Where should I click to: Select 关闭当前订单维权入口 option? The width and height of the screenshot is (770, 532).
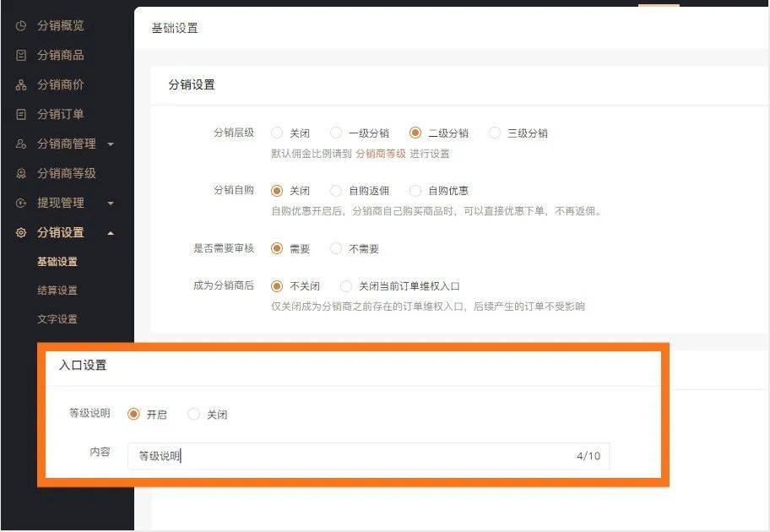(x=346, y=286)
